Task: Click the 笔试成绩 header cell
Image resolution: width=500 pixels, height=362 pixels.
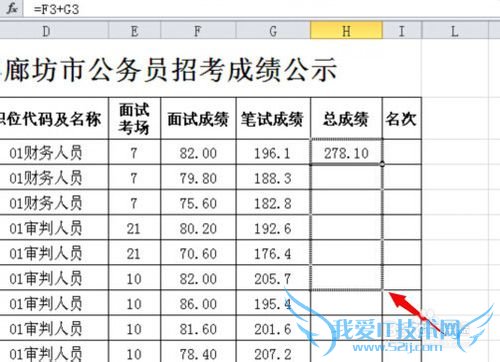Action: click(x=273, y=118)
